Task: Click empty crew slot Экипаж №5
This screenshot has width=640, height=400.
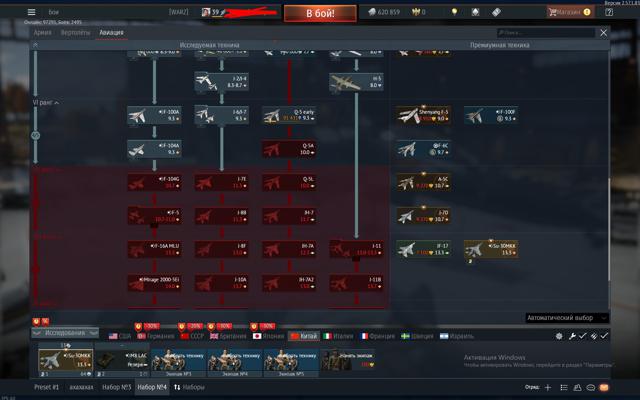Action: pos(291,362)
